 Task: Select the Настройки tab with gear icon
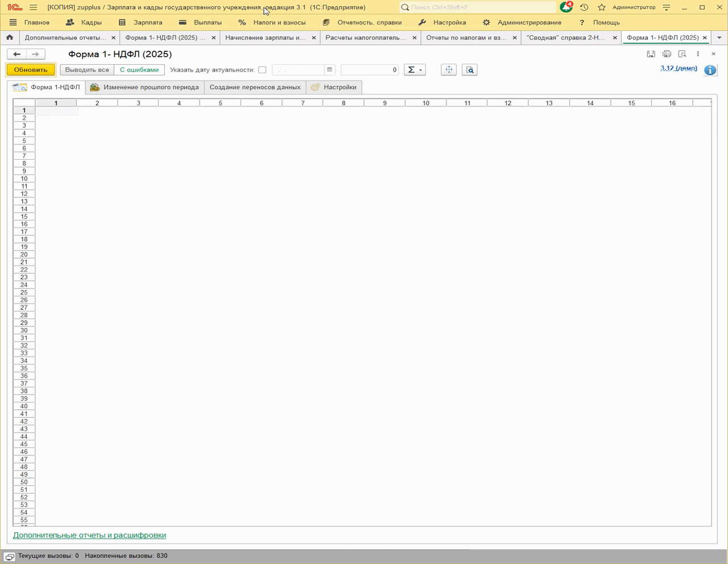[334, 88]
